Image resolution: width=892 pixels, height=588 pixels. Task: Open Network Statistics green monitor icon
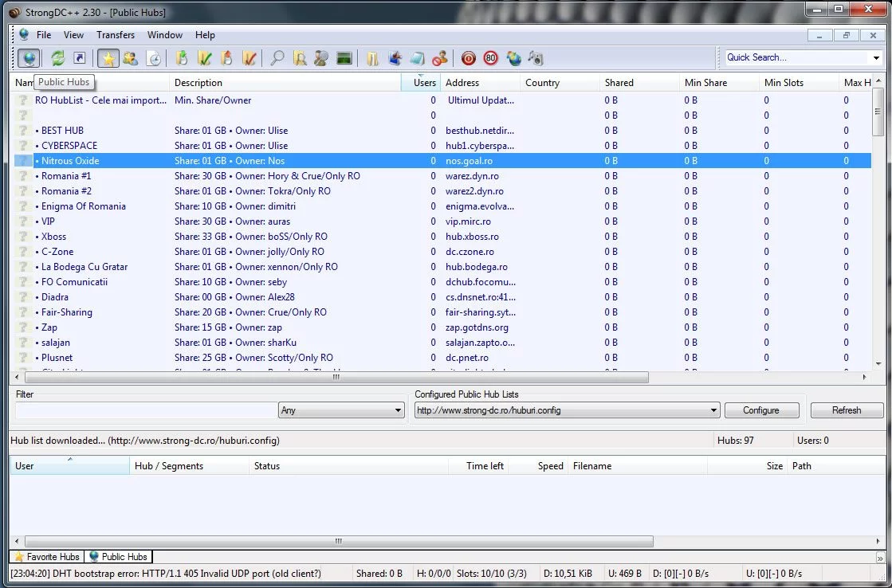point(344,58)
